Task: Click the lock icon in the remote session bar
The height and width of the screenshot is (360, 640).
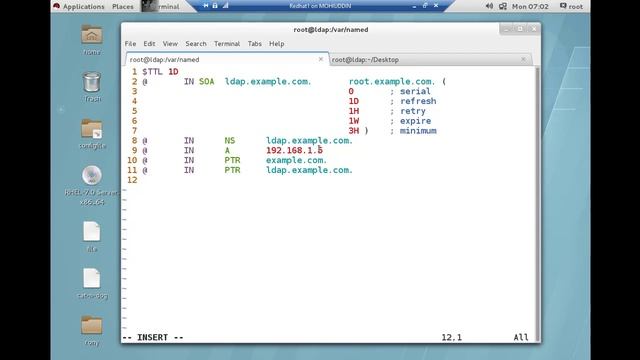Action: [x=215, y=6]
